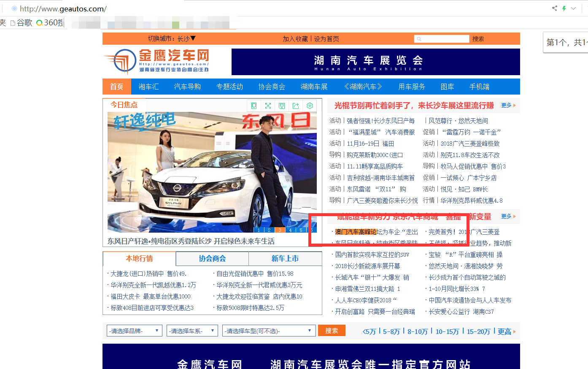The width and height of the screenshot is (588, 369).
Task: Open 《湖南汽车》 navigation item
Action: tap(363, 87)
